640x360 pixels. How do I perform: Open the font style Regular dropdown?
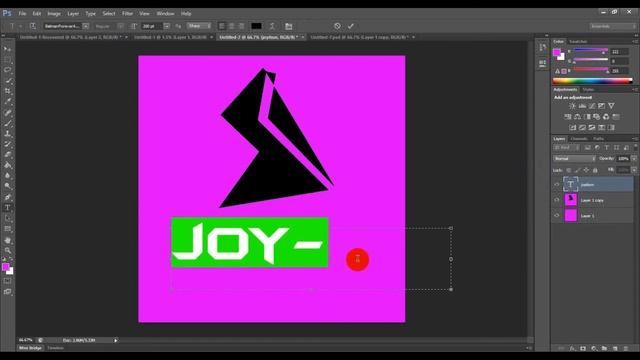(120, 26)
